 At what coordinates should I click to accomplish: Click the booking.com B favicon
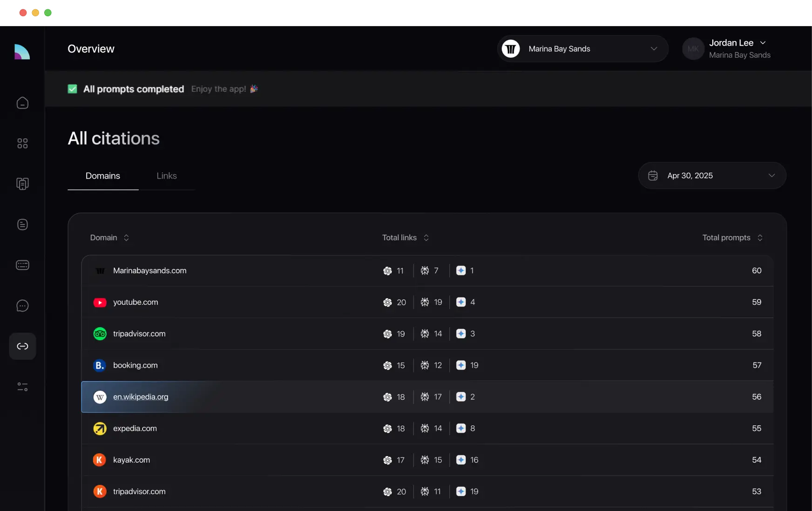click(100, 365)
